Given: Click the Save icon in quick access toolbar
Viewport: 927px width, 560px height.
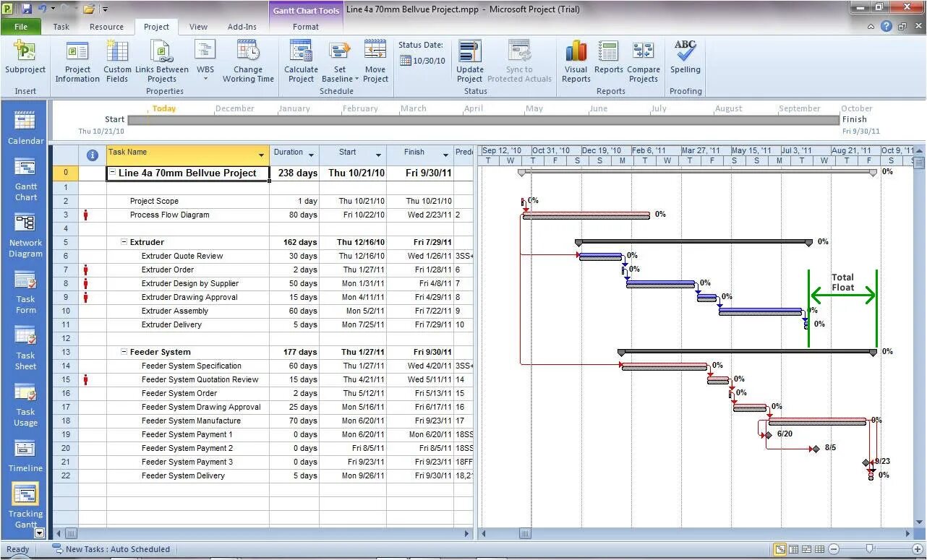Looking at the screenshot, I should [27, 9].
